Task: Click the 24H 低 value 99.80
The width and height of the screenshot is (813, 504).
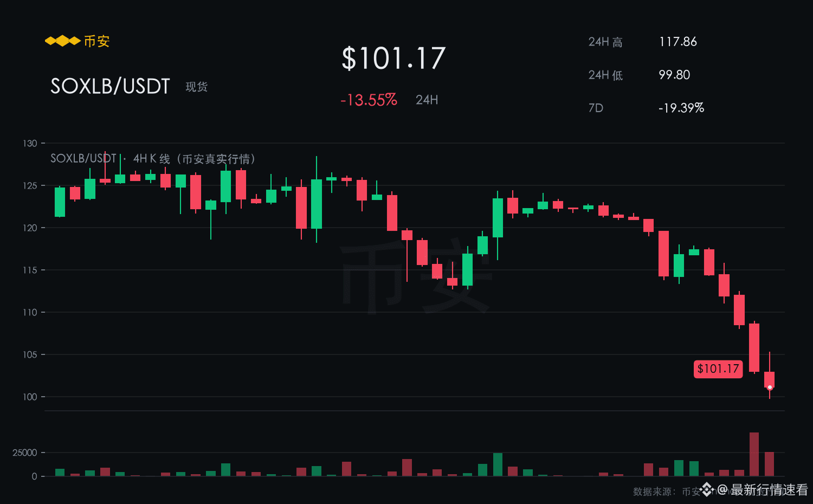Action: click(x=674, y=75)
